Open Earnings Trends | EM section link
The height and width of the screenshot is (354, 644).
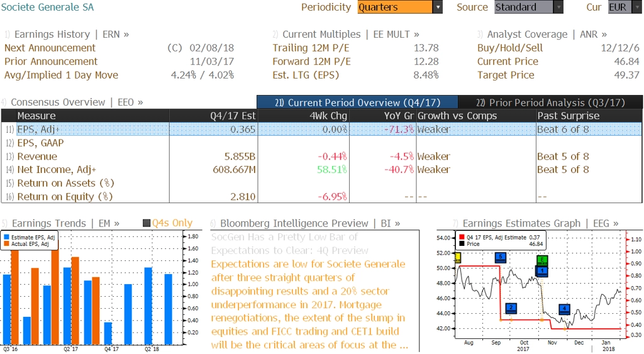pyautogui.click(x=65, y=223)
